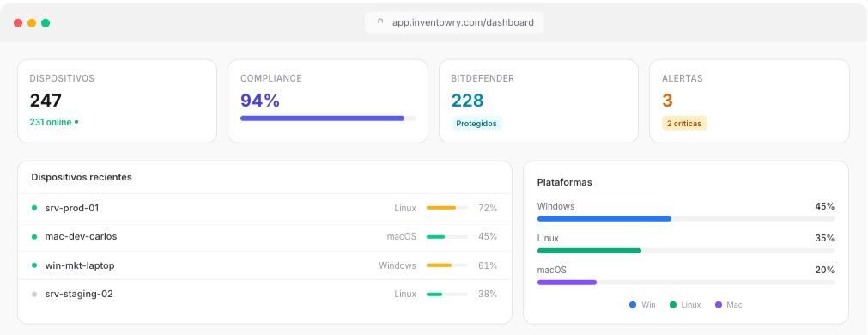Click the 94% compliance value

(x=259, y=100)
